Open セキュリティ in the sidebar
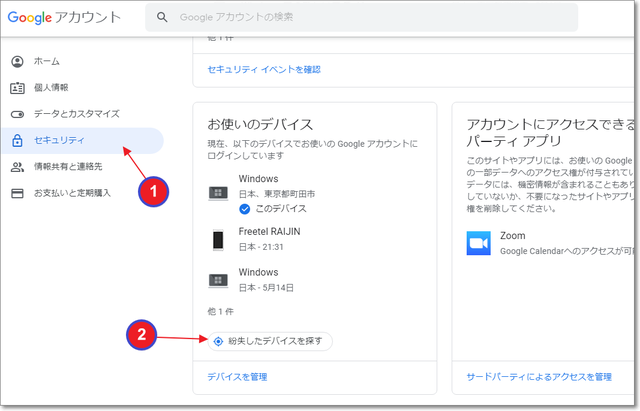640x411 pixels. [x=60, y=140]
